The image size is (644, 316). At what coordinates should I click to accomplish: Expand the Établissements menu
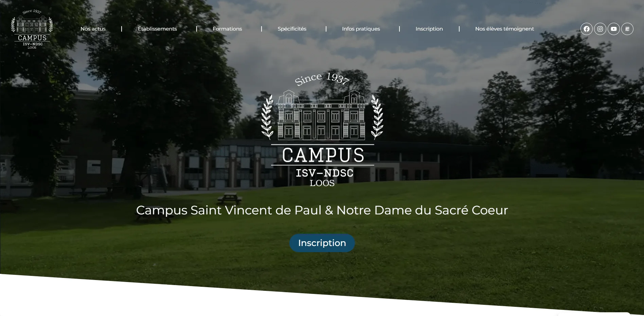[157, 29]
